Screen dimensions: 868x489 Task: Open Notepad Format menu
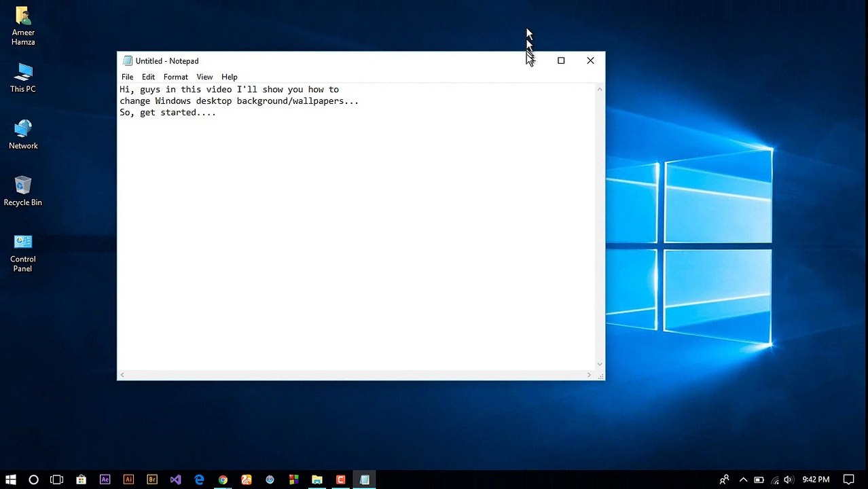(x=175, y=77)
